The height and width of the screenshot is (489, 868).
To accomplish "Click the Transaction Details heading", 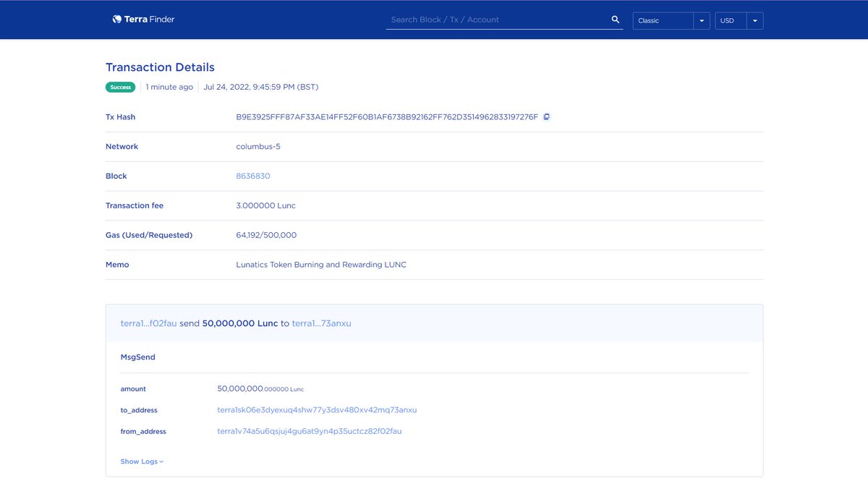I will [160, 67].
